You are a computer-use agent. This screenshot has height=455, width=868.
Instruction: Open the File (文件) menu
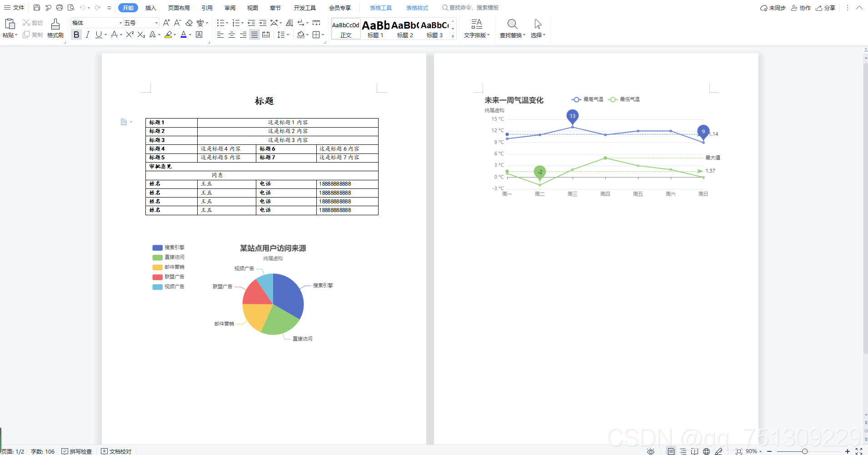pos(14,8)
